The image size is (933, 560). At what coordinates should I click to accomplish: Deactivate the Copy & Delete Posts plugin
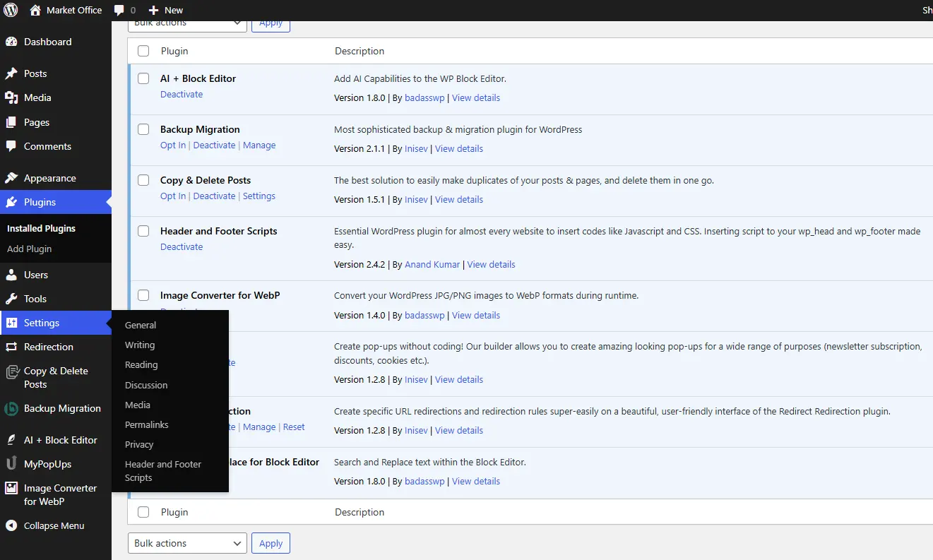click(214, 196)
